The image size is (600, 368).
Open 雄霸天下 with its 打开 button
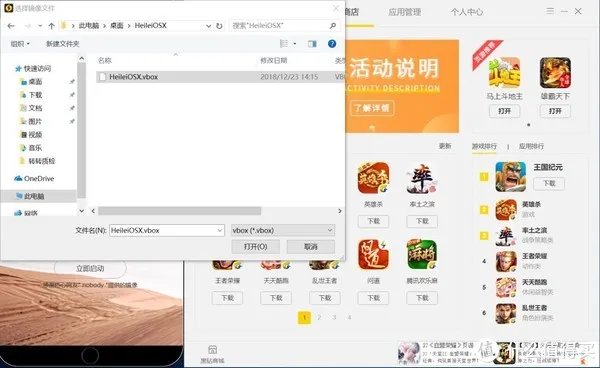point(555,111)
